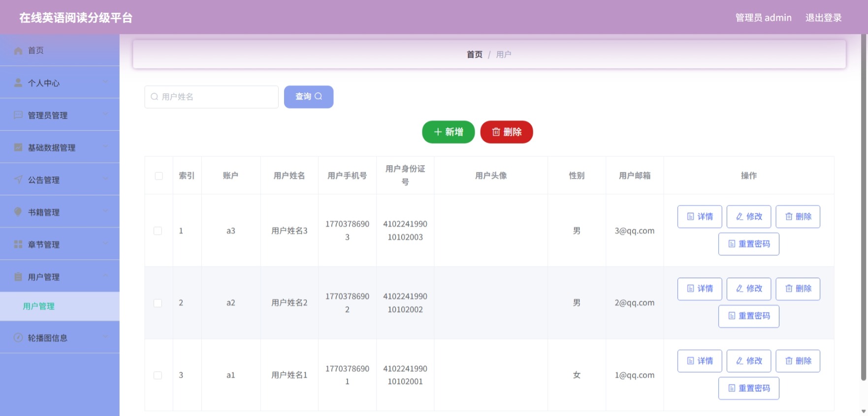Expand the 管理员管理 menu arrow
This screenshot has height=416, width=868.
click(x=105, y=114)
